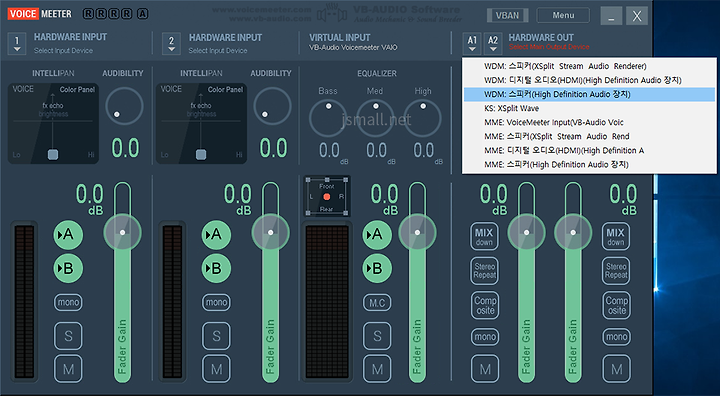Image resolution: width=720 pixels, height=396 pixels.
Task: Click the left Stereo Repeat mode button
Action: point(484,271)
